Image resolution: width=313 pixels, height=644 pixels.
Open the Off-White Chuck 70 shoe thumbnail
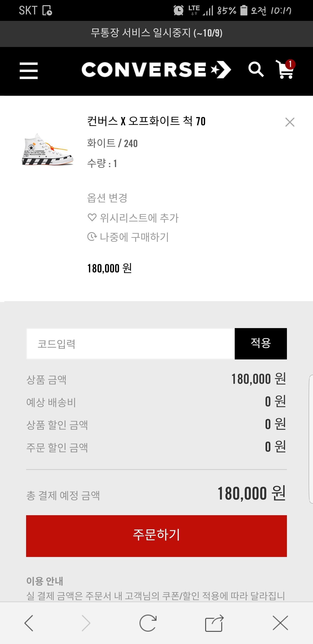pos(47,150)
